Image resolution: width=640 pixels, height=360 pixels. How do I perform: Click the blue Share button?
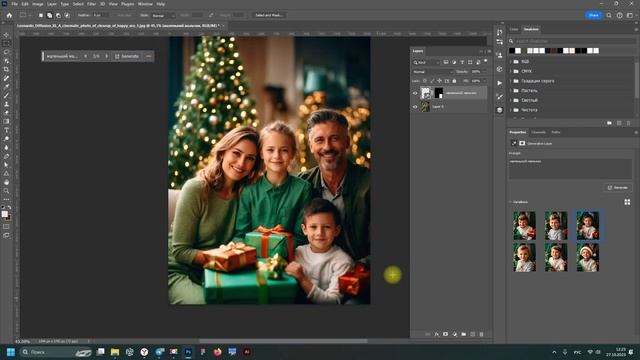(593, 15)
